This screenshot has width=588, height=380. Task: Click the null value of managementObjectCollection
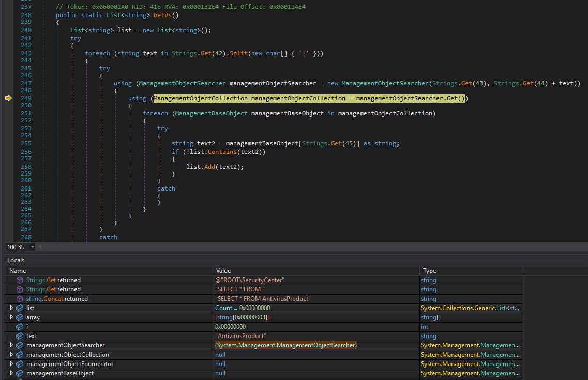coord(220,355)
